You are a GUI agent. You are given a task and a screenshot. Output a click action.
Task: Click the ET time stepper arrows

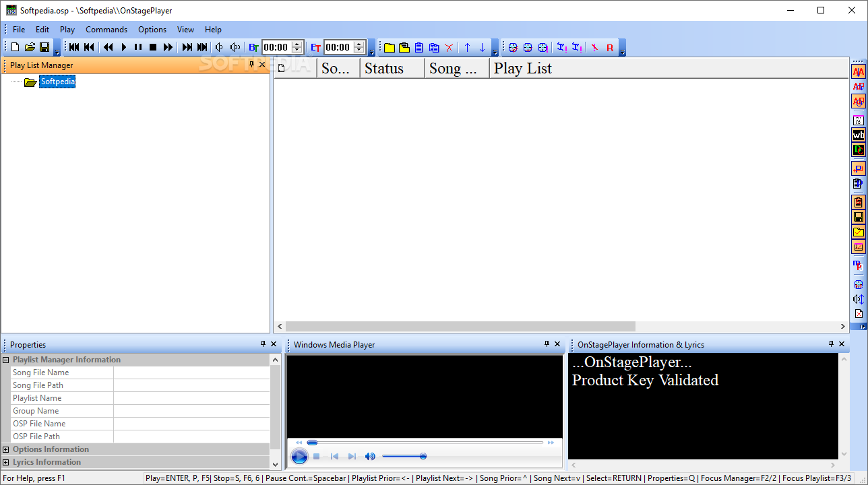coord(359,47)
